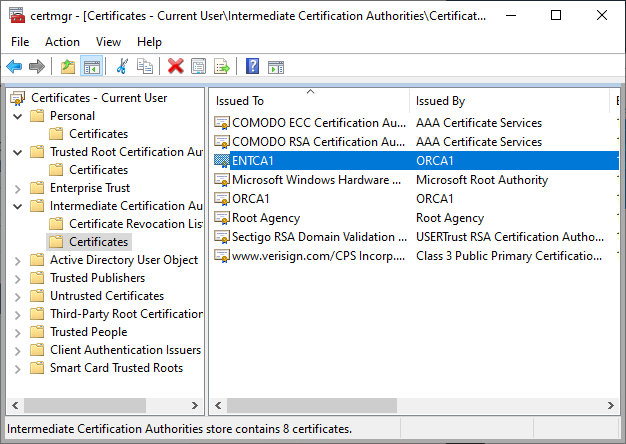Click the Personal folder icon
626x444 pixels.
[x=37, y=116]
